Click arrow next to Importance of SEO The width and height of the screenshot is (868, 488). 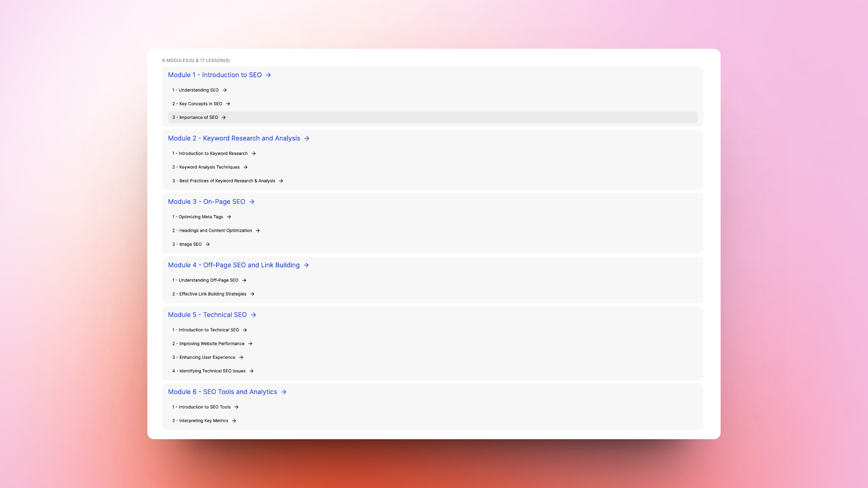point(224,117)
